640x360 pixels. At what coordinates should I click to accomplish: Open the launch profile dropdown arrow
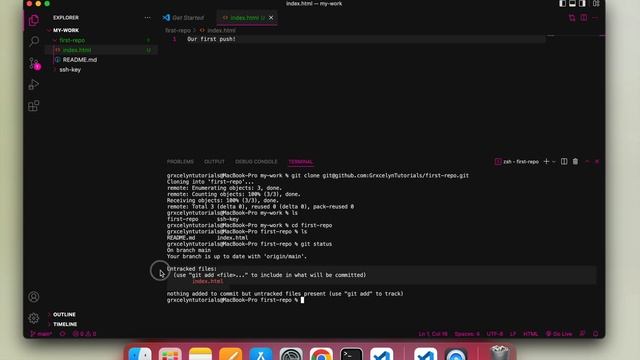[x=554, y=162]
